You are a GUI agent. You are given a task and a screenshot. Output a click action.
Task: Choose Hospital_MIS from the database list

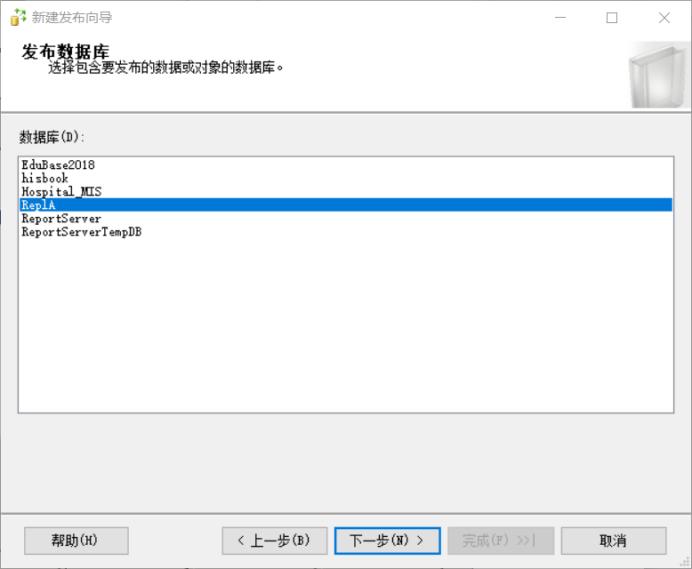[62, 191]
